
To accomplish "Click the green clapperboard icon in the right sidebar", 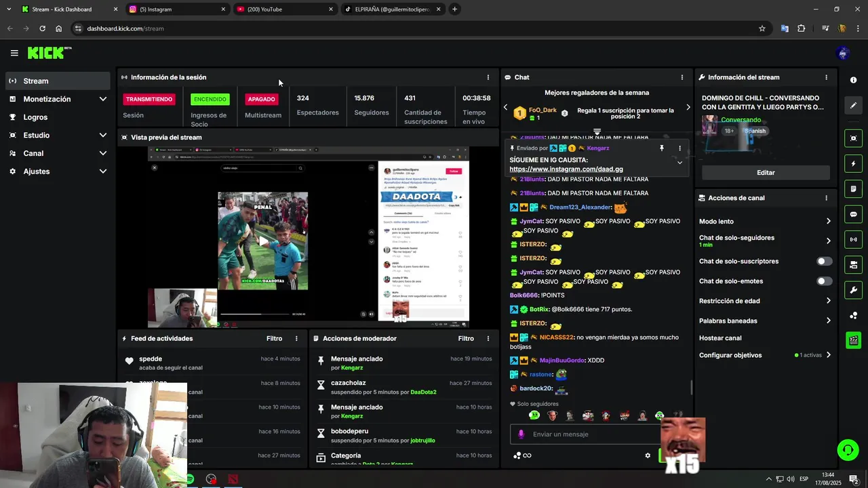I will click(x=853, y=340).
